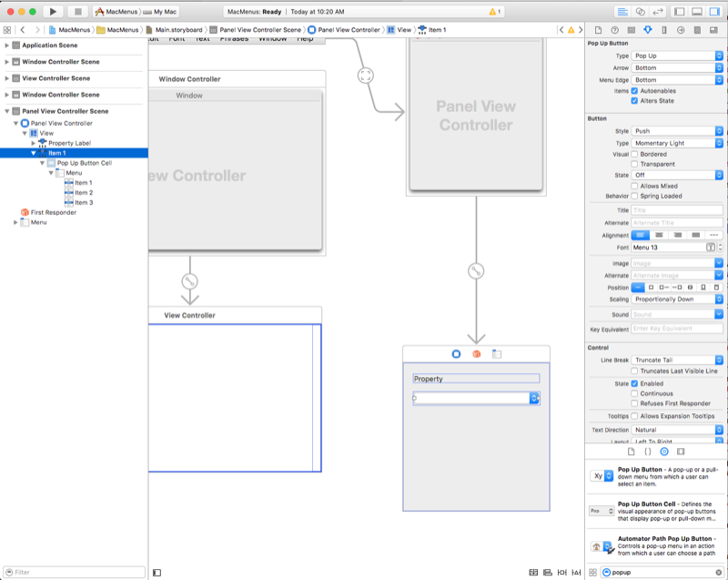Screen dimensions: 728x580
Task: Open the Connections inspector
Action: (681, 28)
